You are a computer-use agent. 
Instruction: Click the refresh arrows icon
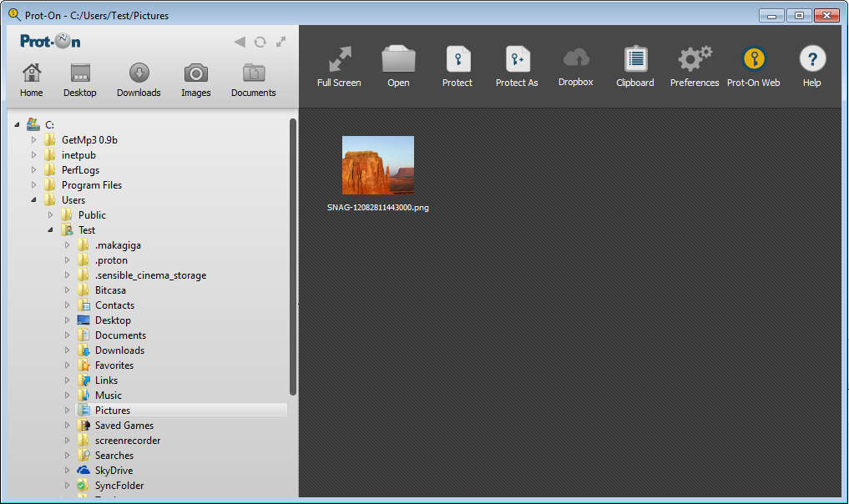point(260,42)
